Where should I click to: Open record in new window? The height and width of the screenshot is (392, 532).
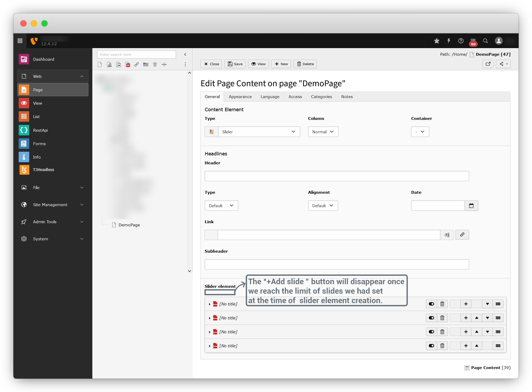tap(488, 64)
